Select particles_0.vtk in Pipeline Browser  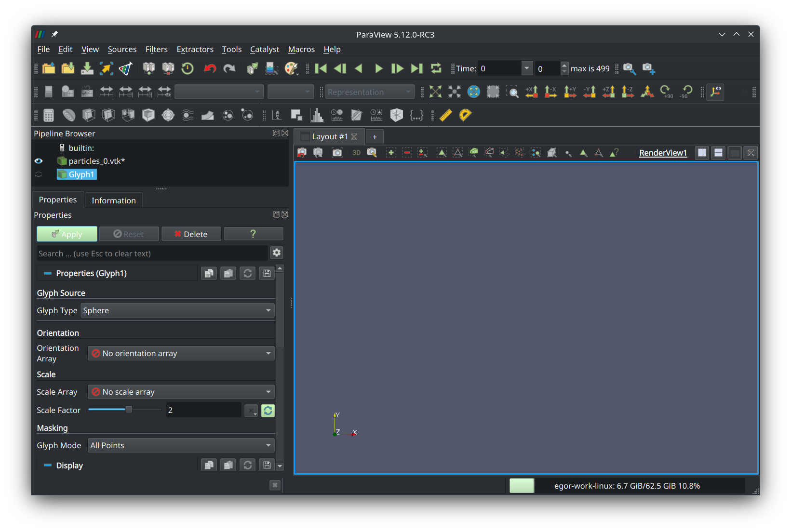pos(96,161)
